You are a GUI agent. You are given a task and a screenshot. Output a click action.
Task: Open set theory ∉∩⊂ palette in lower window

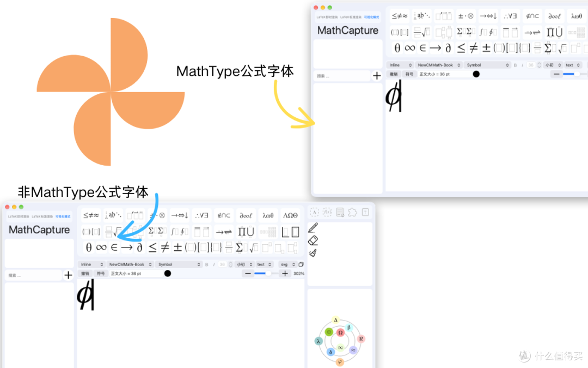click(x=224, y=215)
